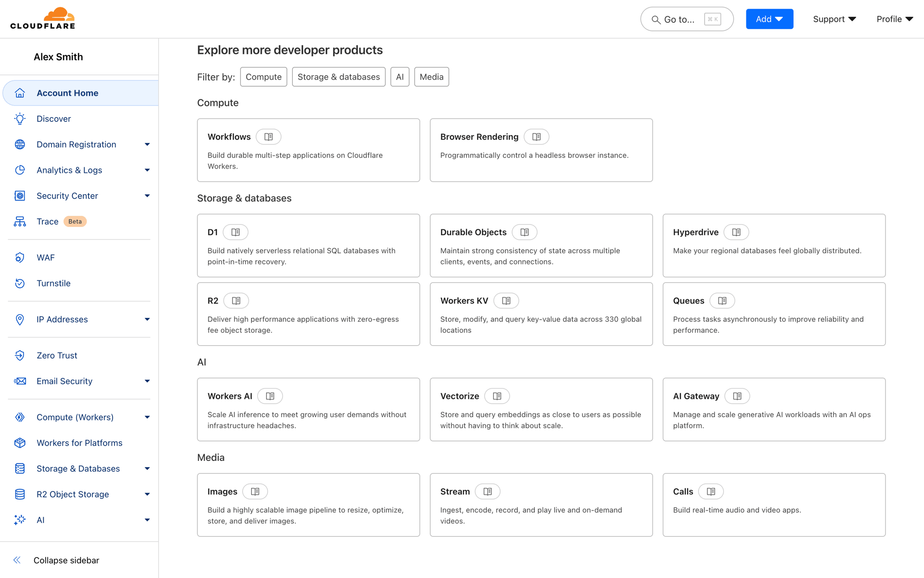Open Vectorize documentation icon

(497, 396)
